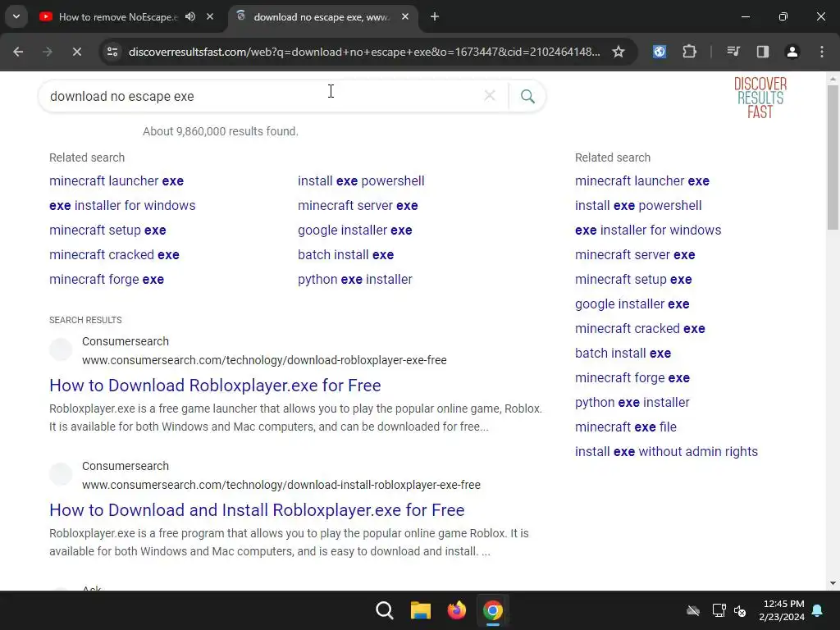Click the Chrome taskbar icon
Screen dimensions: 840x630
tap(493, 610)
